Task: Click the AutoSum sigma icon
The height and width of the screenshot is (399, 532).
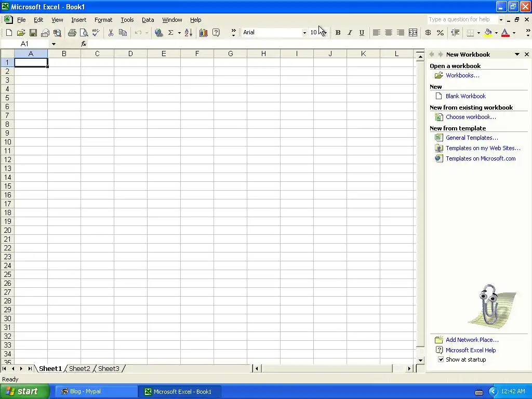Action: [170, 33]
